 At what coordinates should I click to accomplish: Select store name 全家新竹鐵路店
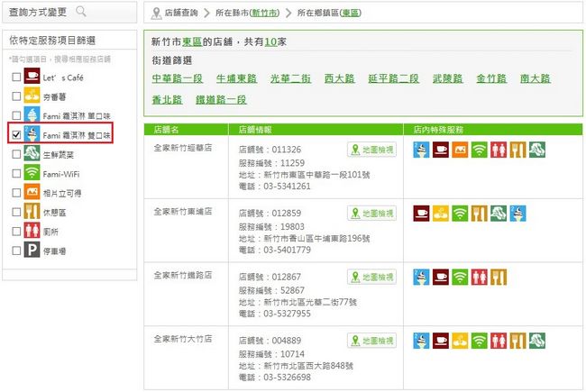(x=183, y=275)
